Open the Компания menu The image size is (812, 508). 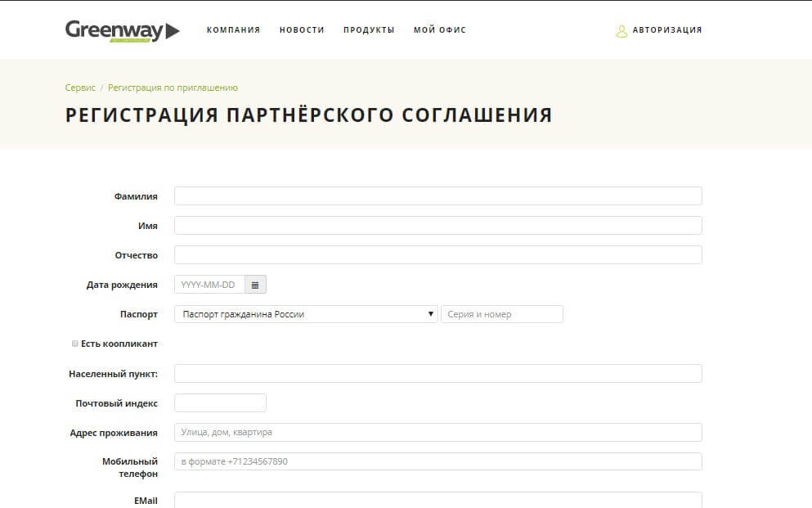(x=234, y=30)
